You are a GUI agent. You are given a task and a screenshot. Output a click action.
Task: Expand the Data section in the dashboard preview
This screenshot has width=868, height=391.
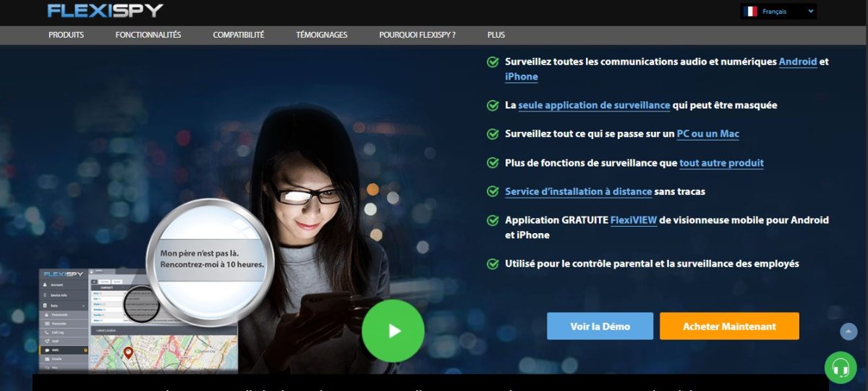(63, 306)
